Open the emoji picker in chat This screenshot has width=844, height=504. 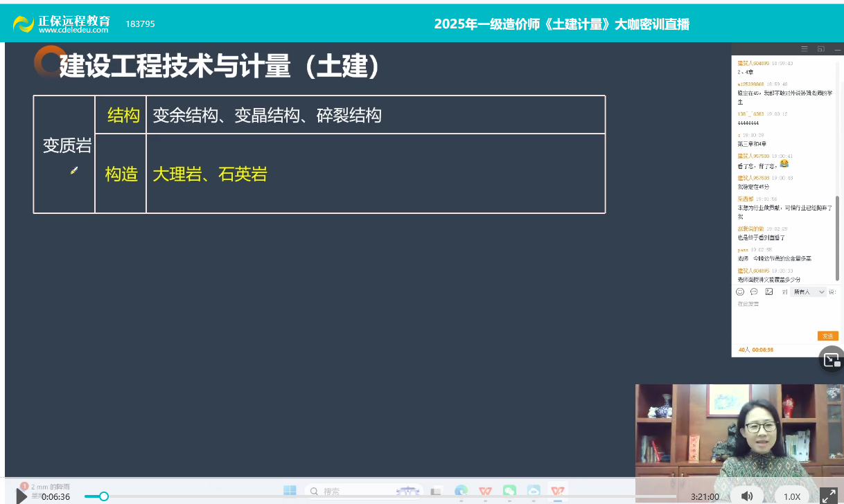[x=740, y=292]
